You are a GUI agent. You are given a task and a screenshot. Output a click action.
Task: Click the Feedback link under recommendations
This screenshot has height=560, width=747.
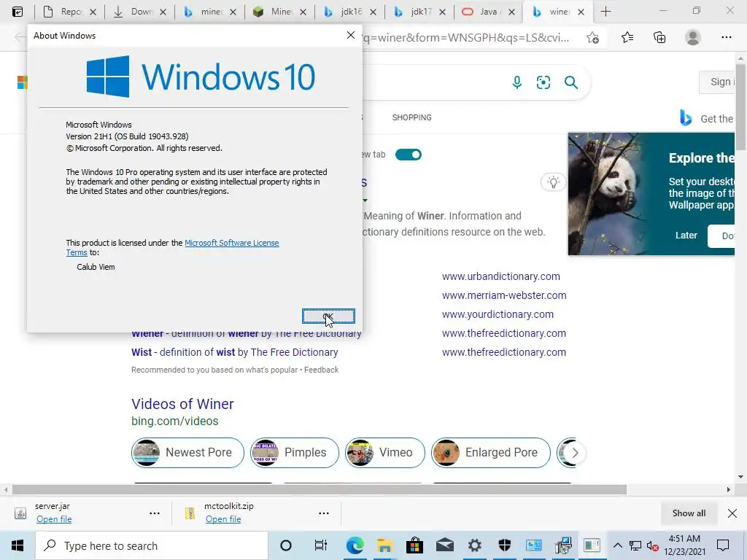[321, 370]
